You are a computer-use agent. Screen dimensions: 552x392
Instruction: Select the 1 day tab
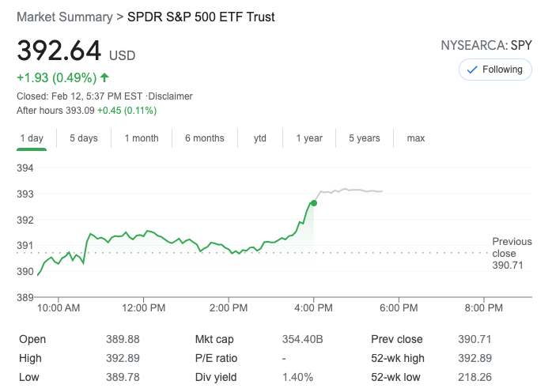31,138
